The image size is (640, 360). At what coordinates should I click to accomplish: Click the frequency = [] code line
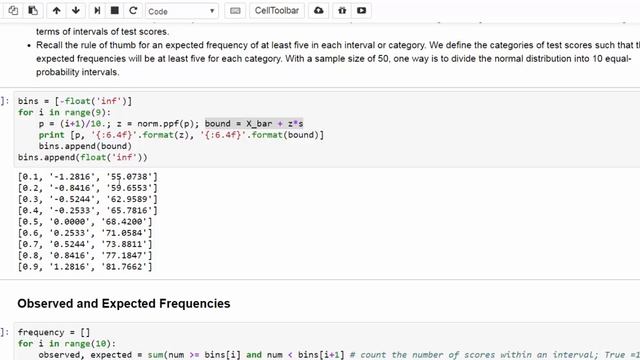[x=53, y=332]
